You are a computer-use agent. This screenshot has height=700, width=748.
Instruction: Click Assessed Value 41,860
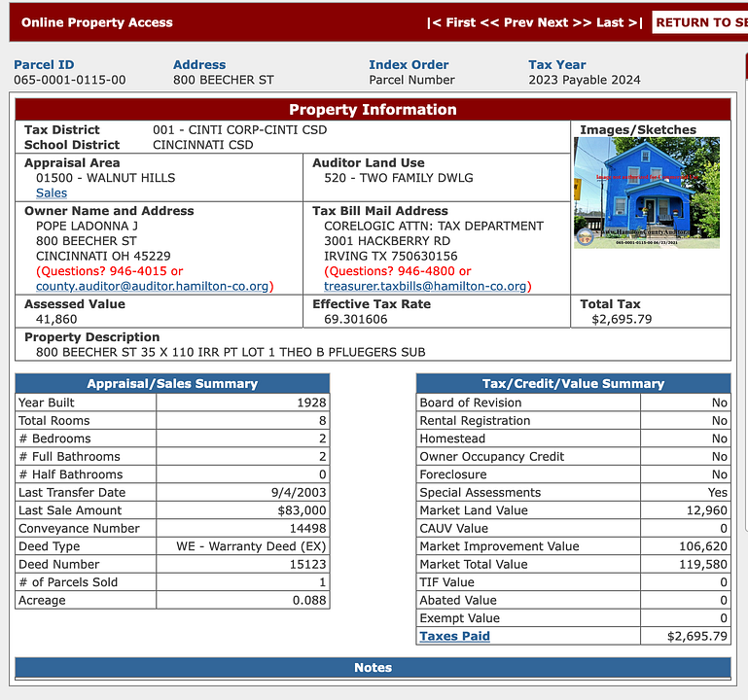pos(56,320)
